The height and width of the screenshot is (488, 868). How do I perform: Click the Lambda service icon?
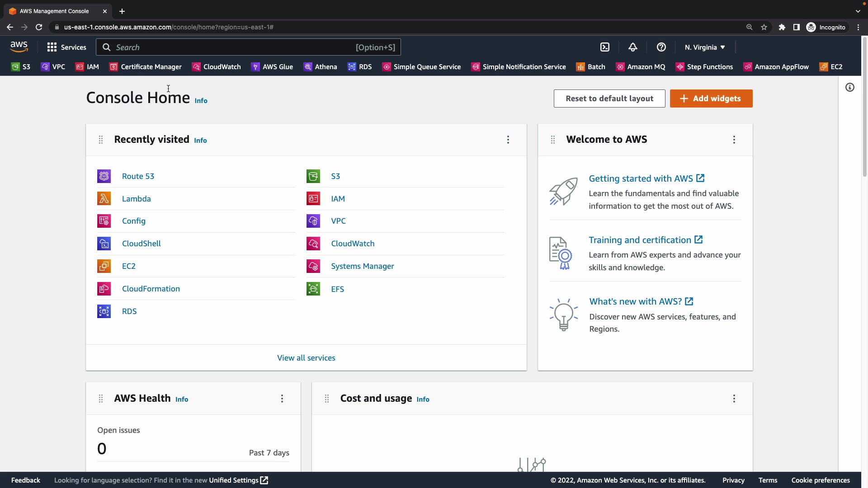point(104,199)
